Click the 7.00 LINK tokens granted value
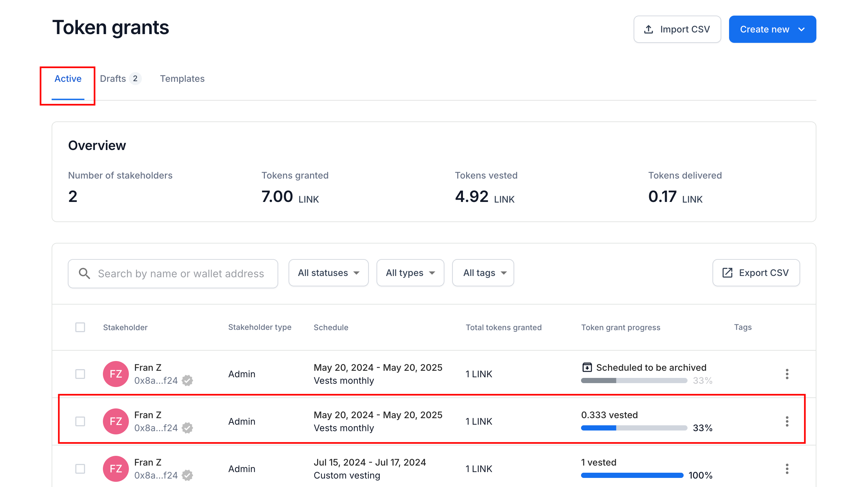The width and height of the screenshot is (868, 487). pyautogui.click(x=290, y=196)
